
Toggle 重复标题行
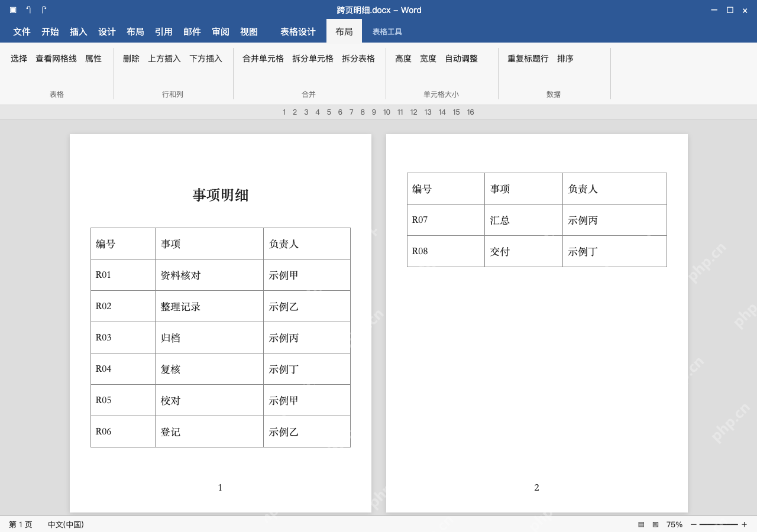[x=528, y=59]
